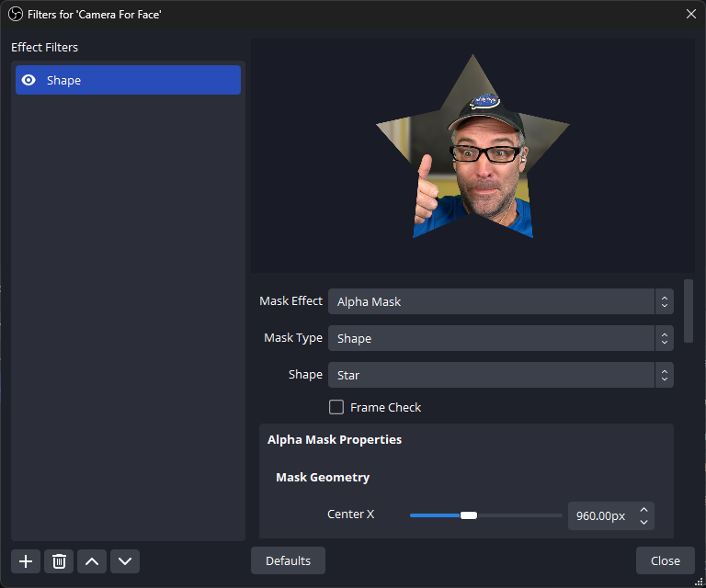The image size is (706, 588).
Task: Open the Mask Type dropdown
Action: (500, 338)
